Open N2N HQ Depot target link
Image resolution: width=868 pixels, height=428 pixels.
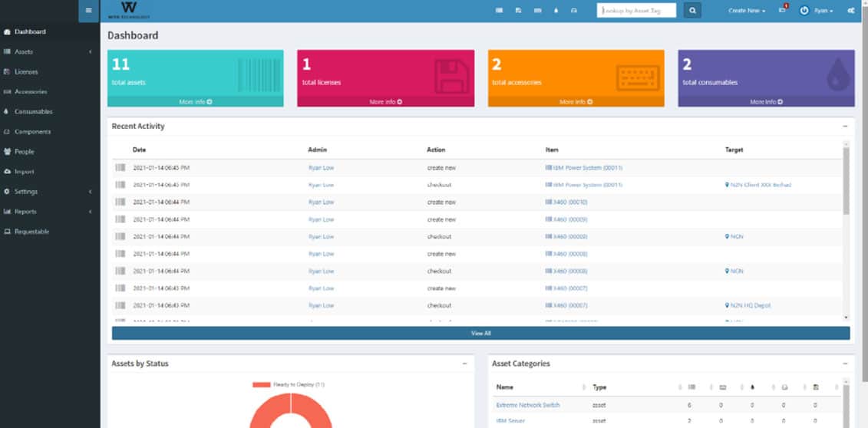point(748,305)
